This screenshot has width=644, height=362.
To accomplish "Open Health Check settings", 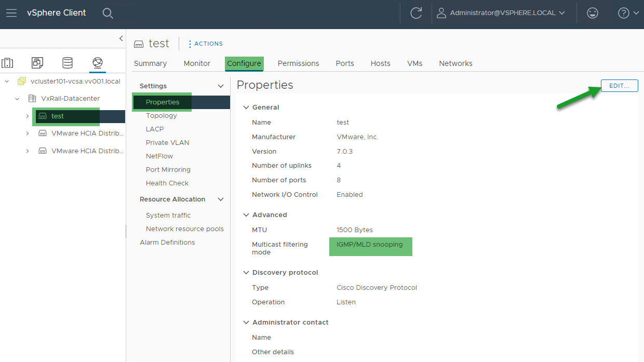I will [167, 183].
